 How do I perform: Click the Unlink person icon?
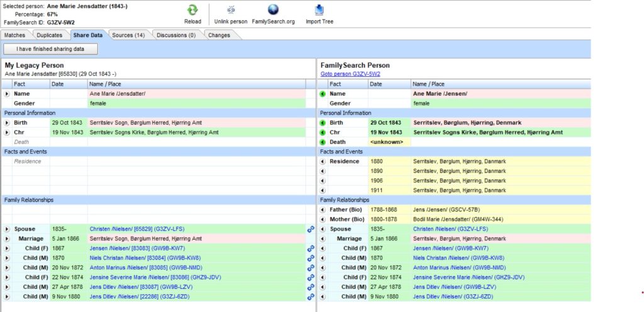pos(231,10)
